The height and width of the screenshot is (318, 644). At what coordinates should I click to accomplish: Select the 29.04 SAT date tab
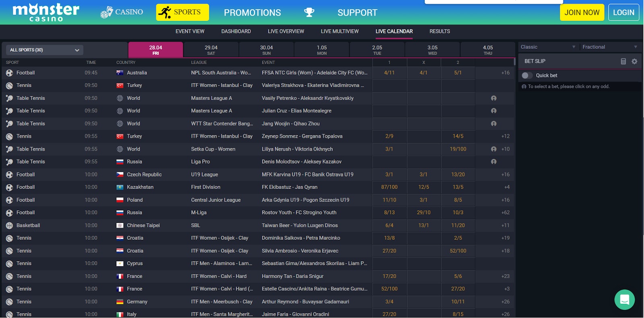pos(211,50)
